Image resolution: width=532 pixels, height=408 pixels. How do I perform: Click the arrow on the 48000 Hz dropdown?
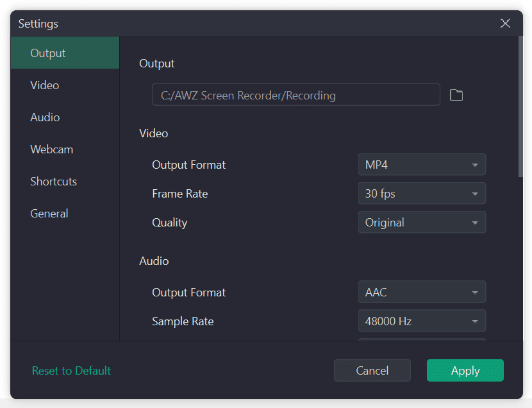pyautogui.click(x=475, y=321)
